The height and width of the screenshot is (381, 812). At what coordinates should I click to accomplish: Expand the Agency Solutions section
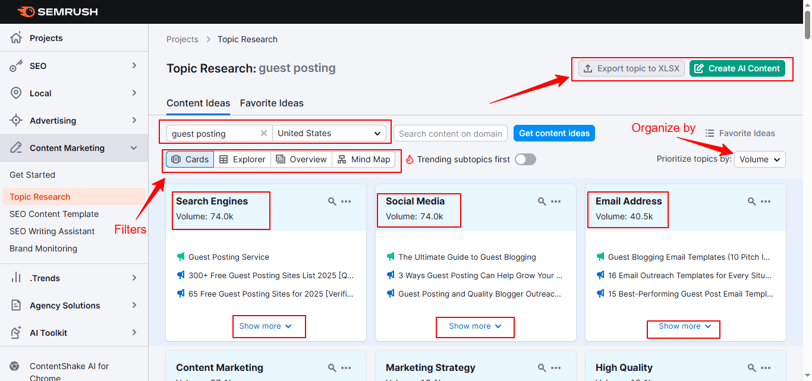[134, 305]
